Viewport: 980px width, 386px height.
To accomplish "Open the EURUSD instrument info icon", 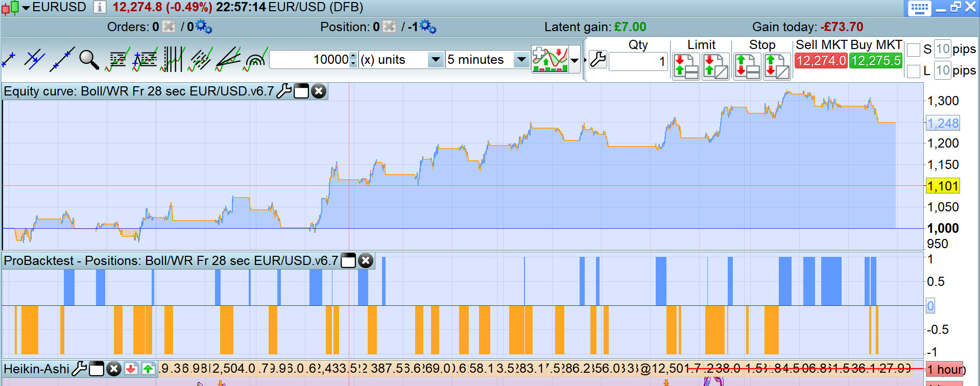I will point(100,7).
